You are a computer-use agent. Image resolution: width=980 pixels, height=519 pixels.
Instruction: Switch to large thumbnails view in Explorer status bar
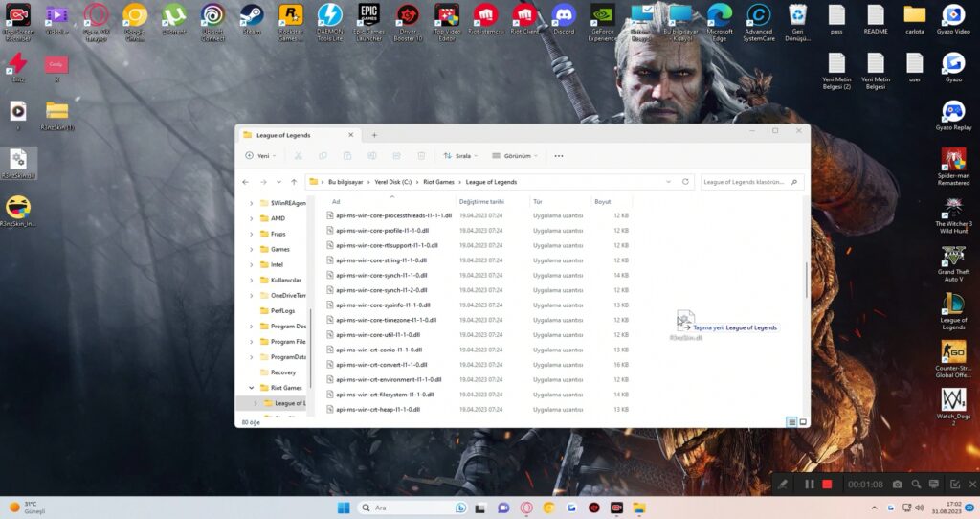tap(803, 422)
